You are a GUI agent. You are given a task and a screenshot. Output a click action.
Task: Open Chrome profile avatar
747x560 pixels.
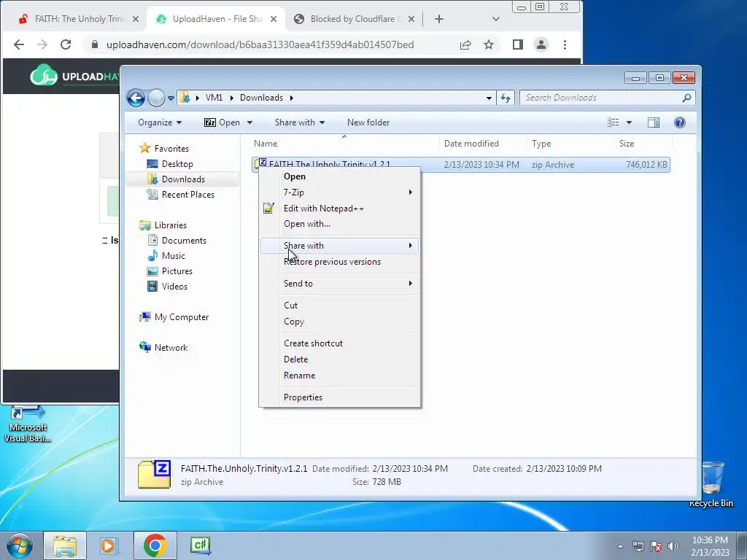(541, 44)
